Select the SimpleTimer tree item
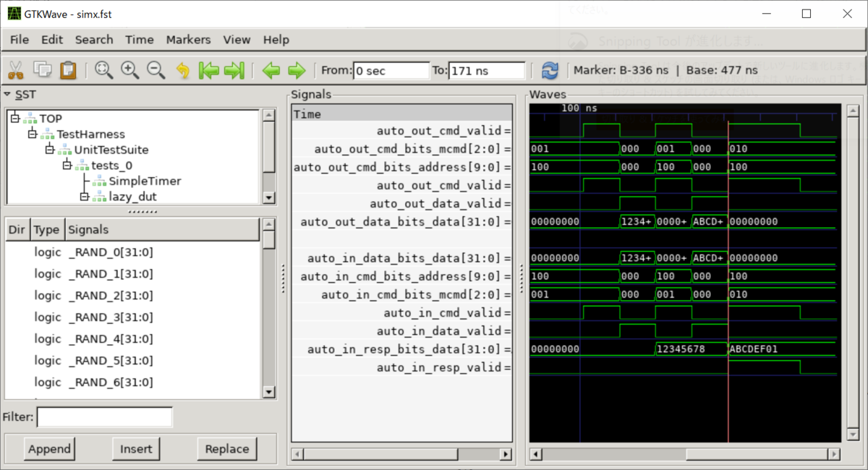Screen dimensions: 868x470 point(145,181)
